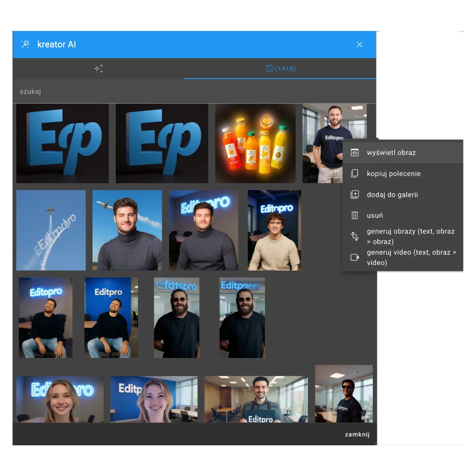The image size is (476, 476).
Task: Select the man in cream sweater image
Action: [x=274, y=230]
